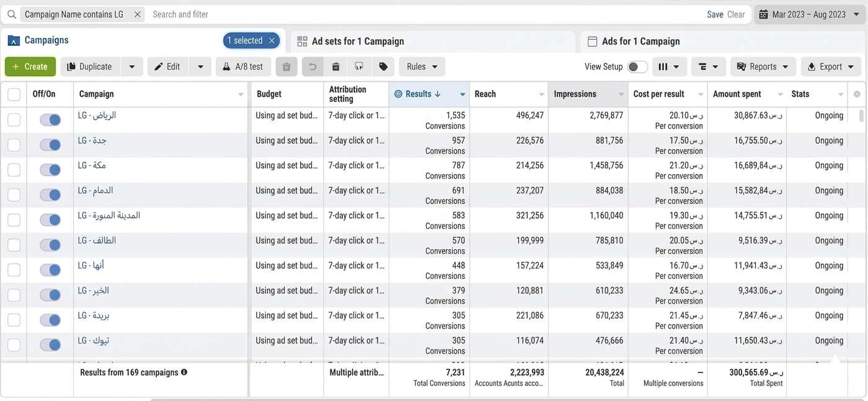Image resolution: width=868 pixels, height=401 pixels.
Task: Select the checkbox for LG - جدة
Action: pos(14,145)
